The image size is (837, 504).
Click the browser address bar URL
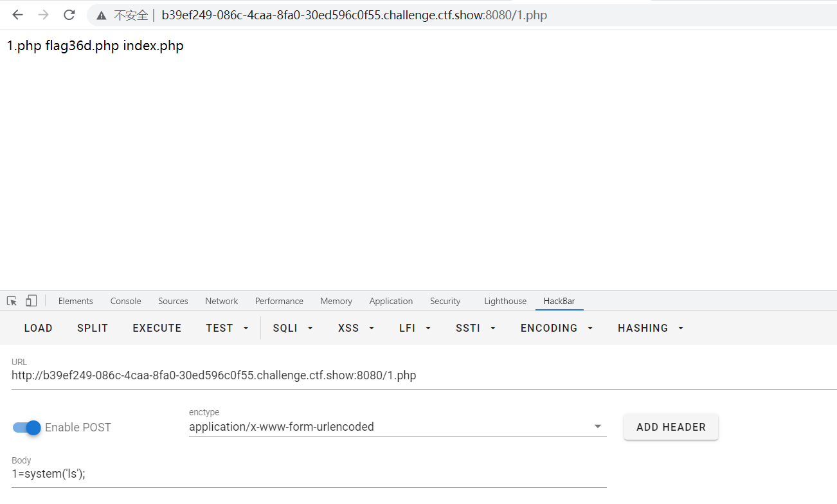coord(354,15)
